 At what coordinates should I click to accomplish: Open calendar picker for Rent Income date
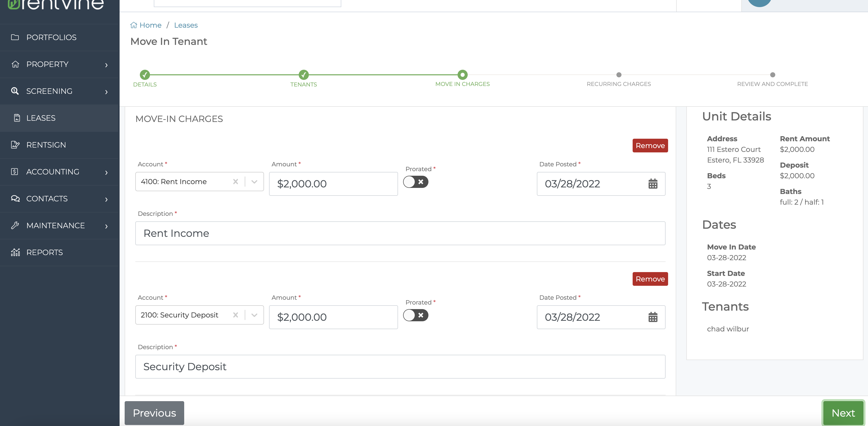(x=653, y=184)
